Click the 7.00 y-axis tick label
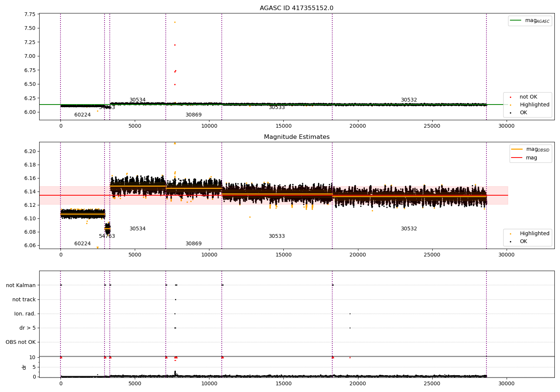 (29, 56)
